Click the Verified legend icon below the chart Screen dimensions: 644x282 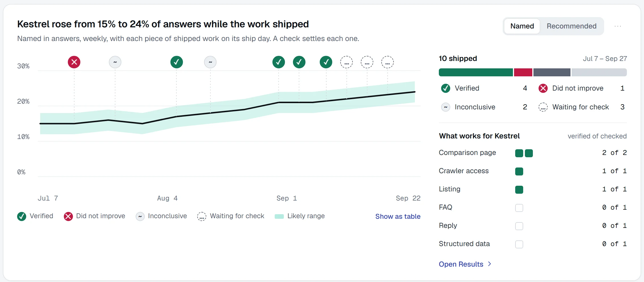[x=22, y=216]
